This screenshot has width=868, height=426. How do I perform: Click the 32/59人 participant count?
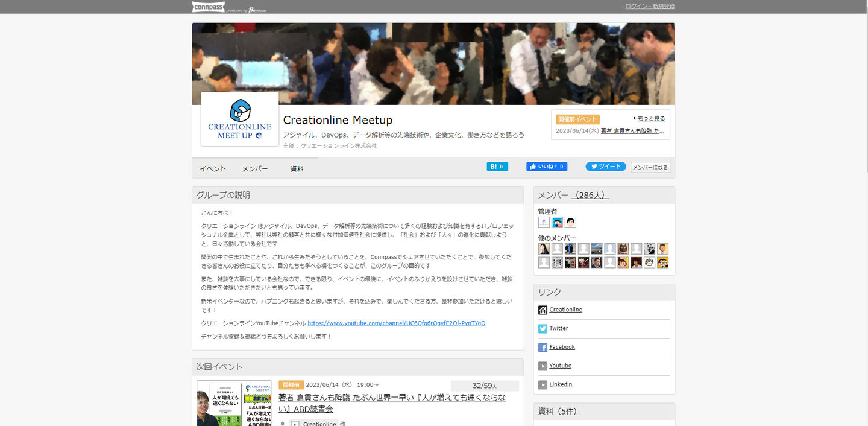point(485,386)
